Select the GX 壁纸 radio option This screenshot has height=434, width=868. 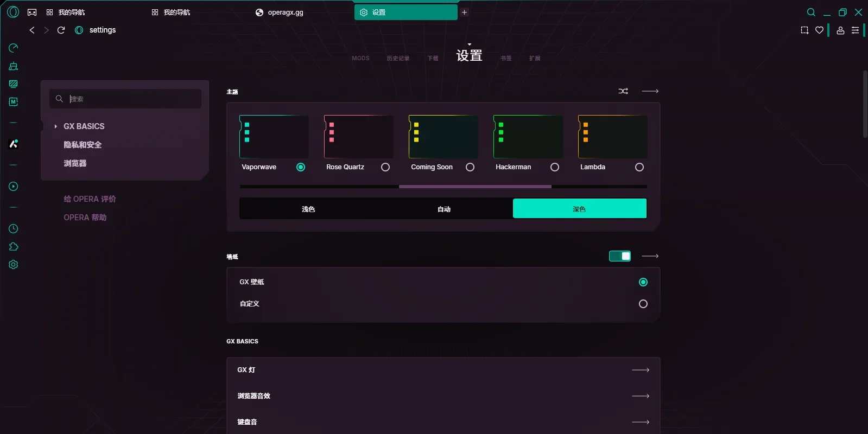pos(643,282)
